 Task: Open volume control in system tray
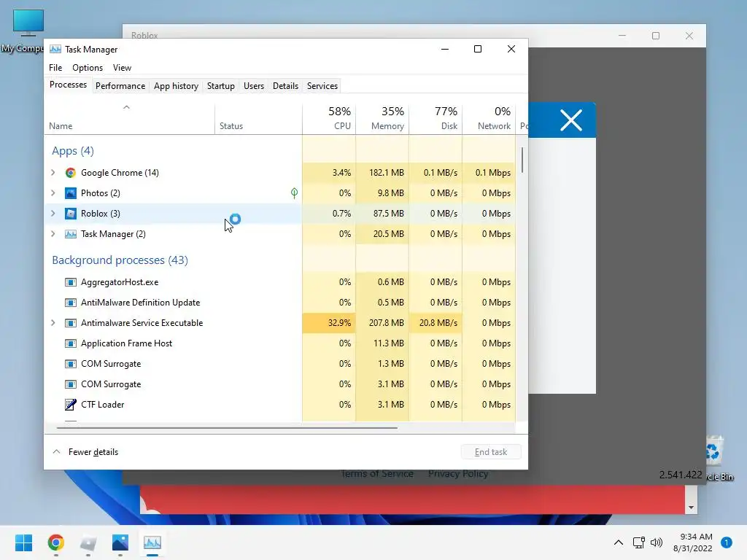(x=657, y=542)
